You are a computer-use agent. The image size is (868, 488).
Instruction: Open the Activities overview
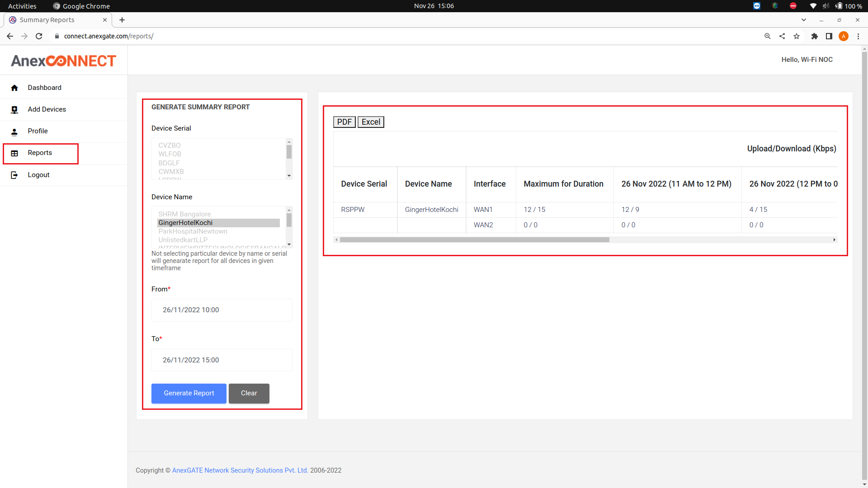coord(22,6)
